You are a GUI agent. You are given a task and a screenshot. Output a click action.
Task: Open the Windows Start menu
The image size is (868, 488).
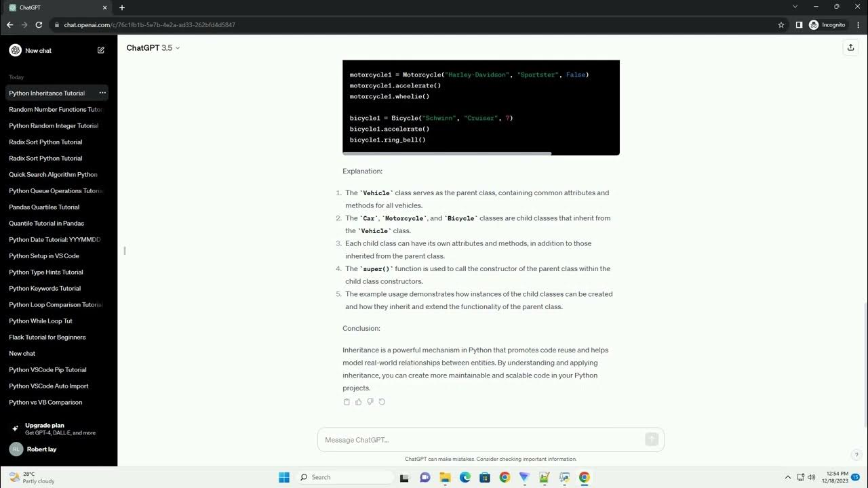(x=284, y=477)
